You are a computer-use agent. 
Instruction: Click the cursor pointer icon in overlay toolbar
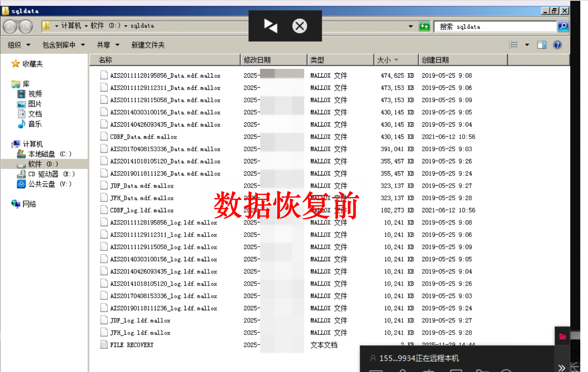[x=270, y=26]
